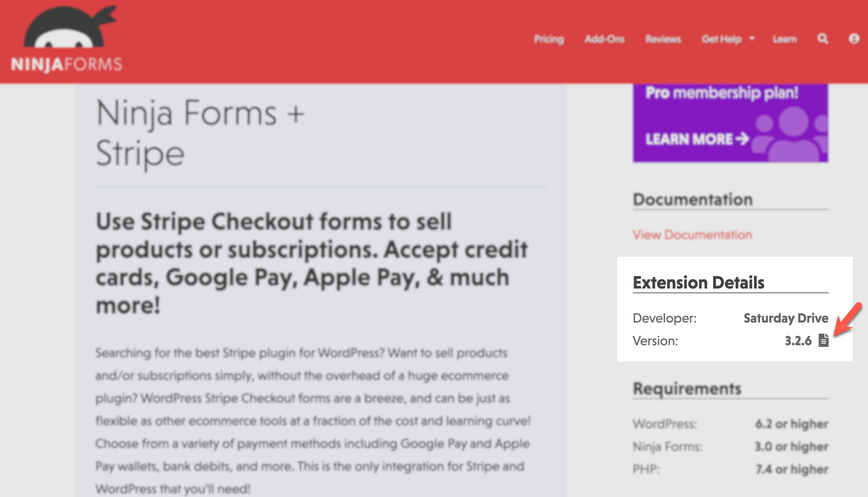Screen dimensions: 868x497
Task: Open the Pricing menu item
Action: coord(549,39)
